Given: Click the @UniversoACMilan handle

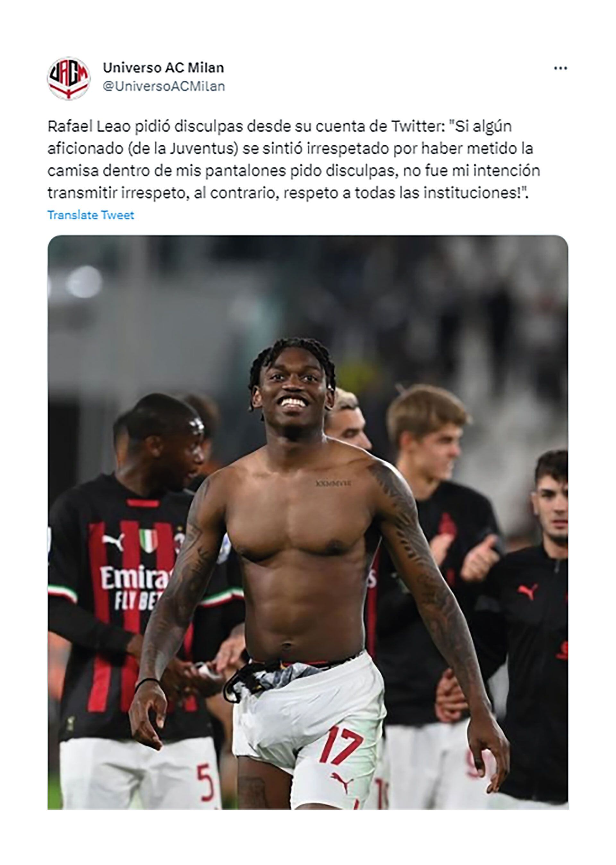Looking at the screenshot, I should 164,86.
